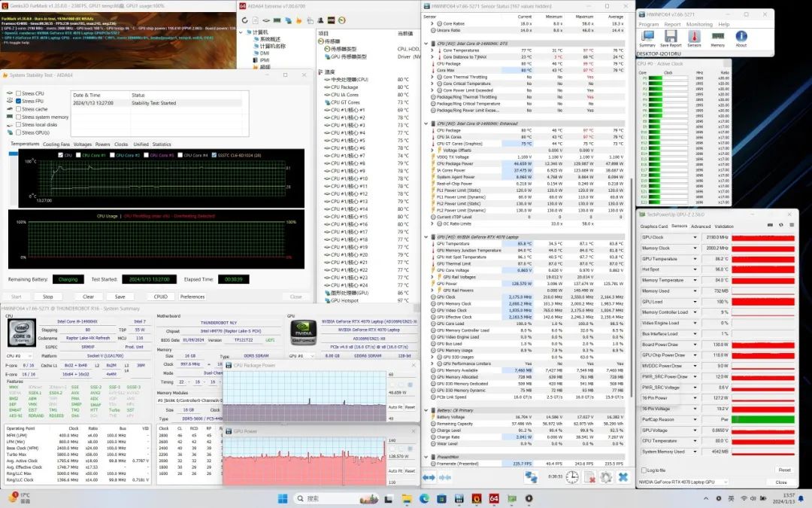The height and width of the screenshot is (508, 812).
Task: Open Preferences in stability test
Action: pos(192,297)
